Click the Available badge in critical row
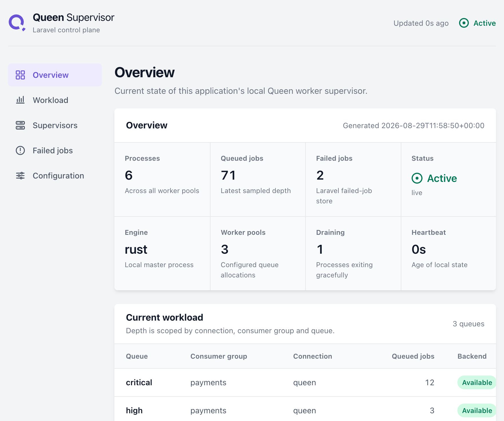Viewport: 504px width, 421px height. point(477,382)
